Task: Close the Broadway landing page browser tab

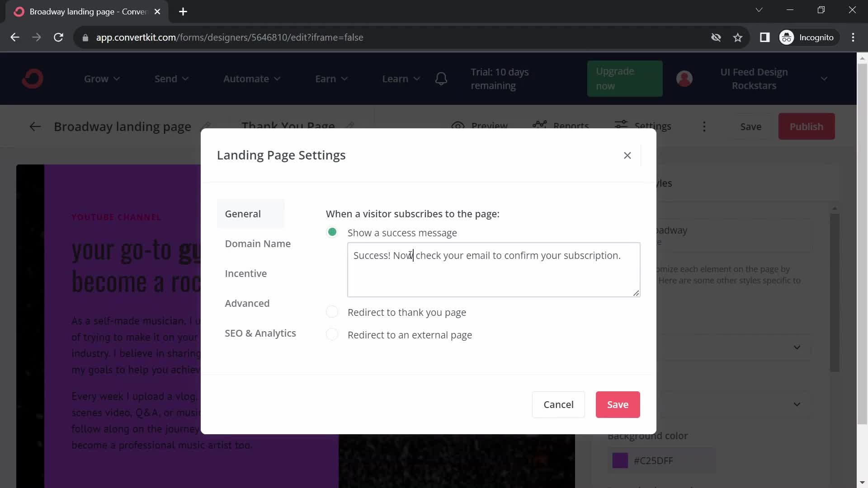Action: [157, 12]
